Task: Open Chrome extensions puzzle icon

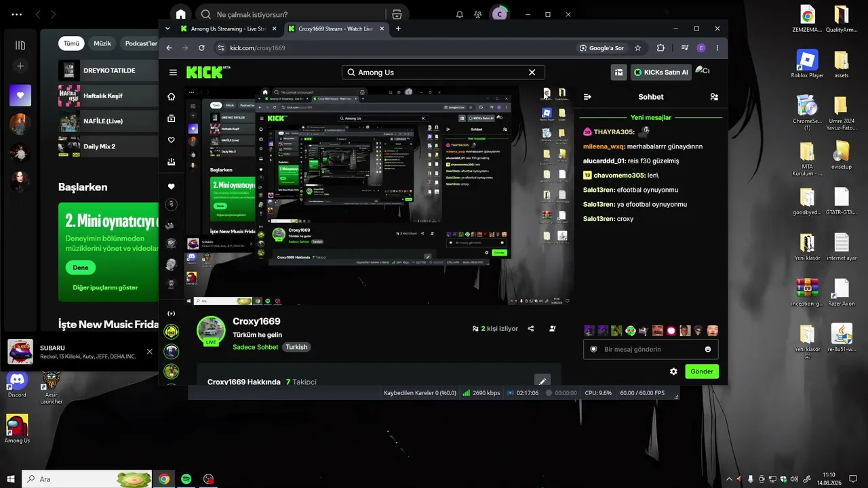Action: point(660,48)
